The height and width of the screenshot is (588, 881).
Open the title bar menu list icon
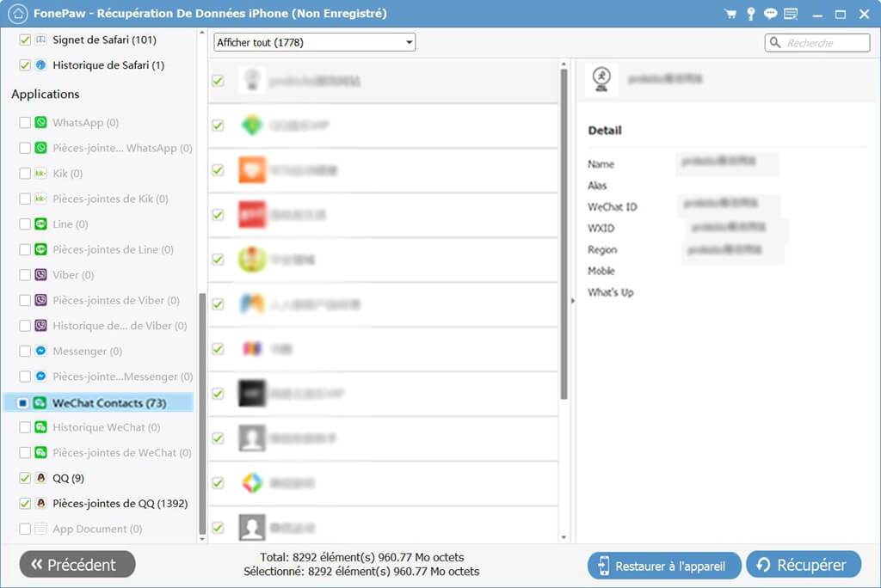(x=791, y=14)
